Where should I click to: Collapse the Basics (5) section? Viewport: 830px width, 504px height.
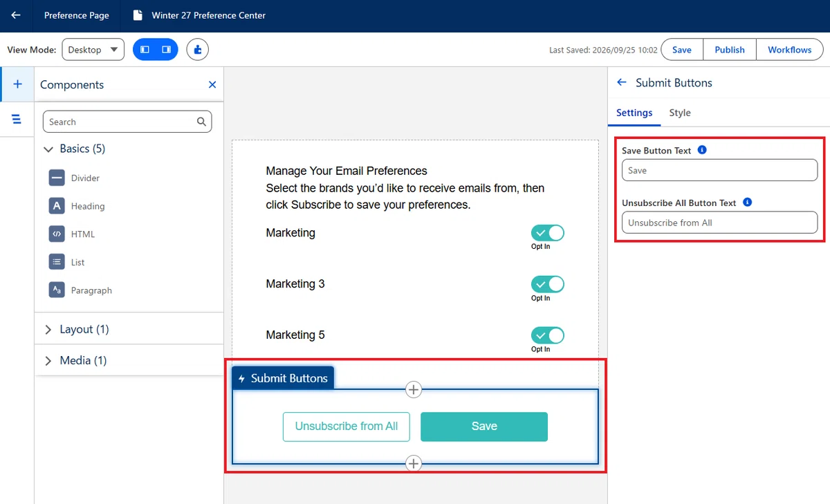[48, 149]
